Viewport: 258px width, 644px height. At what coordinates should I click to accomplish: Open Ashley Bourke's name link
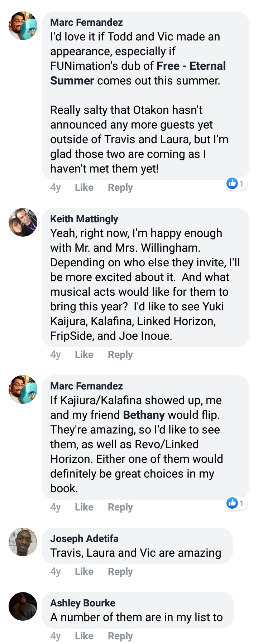coord(83,603)
